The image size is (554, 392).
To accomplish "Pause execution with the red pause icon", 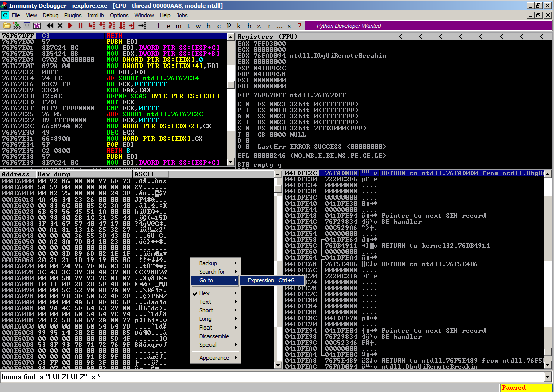I will pos(80,25).
